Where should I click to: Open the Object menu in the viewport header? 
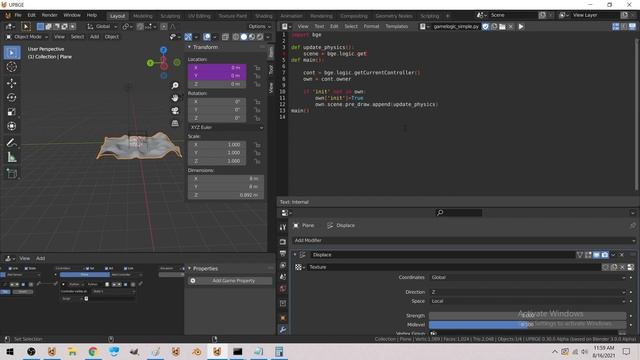tap(111, 37)
